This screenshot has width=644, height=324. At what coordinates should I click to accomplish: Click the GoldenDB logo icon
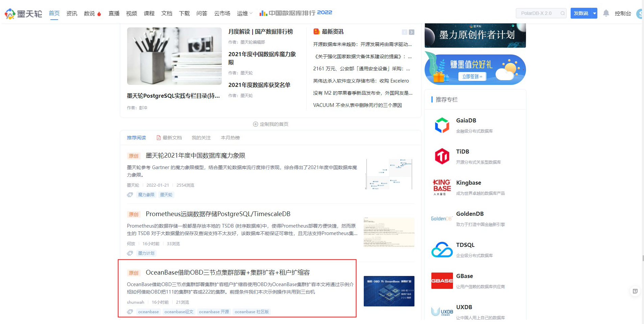coord(442,218)
